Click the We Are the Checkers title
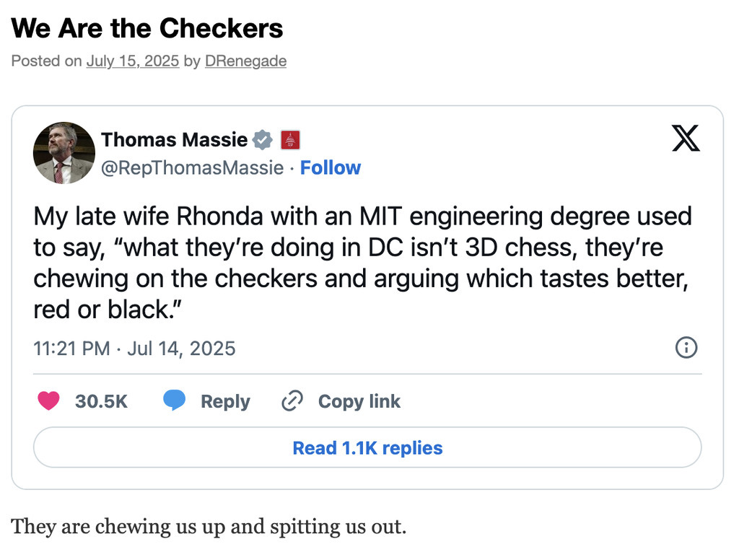 click(147, 29)
